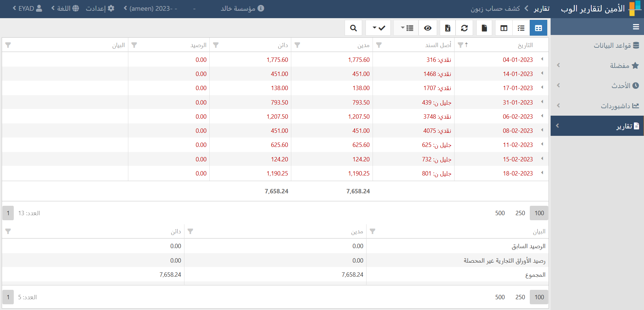The height and width of the screenshot is (310, 644).
Task: Open the list view dropdown
Action: pos(406,28)
